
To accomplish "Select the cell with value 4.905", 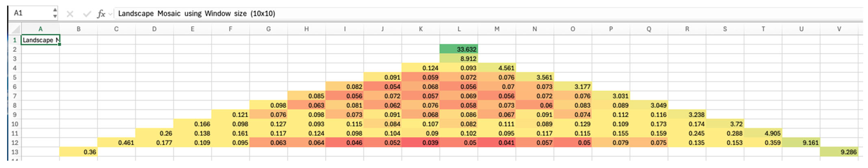I will (763, 133).
